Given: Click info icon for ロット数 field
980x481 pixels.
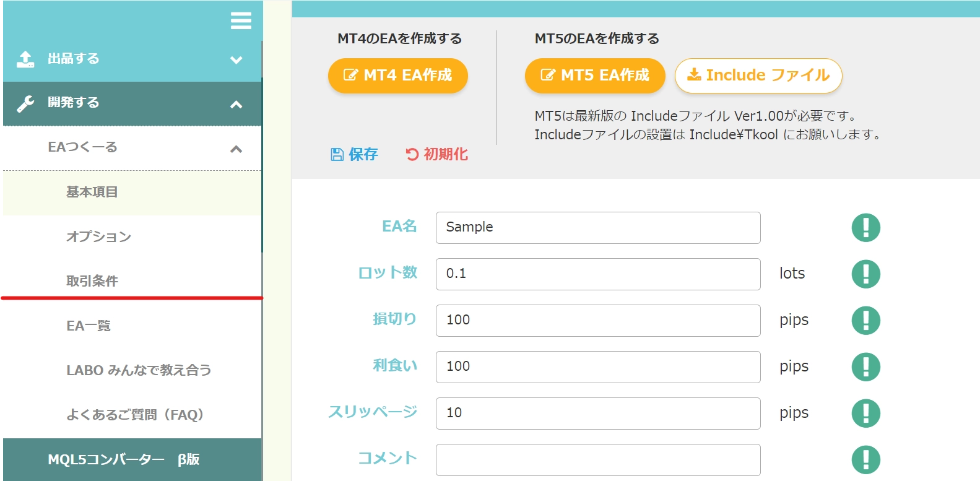Looking at the screenshot, I should pyautogui.click(x=865, y=274).
